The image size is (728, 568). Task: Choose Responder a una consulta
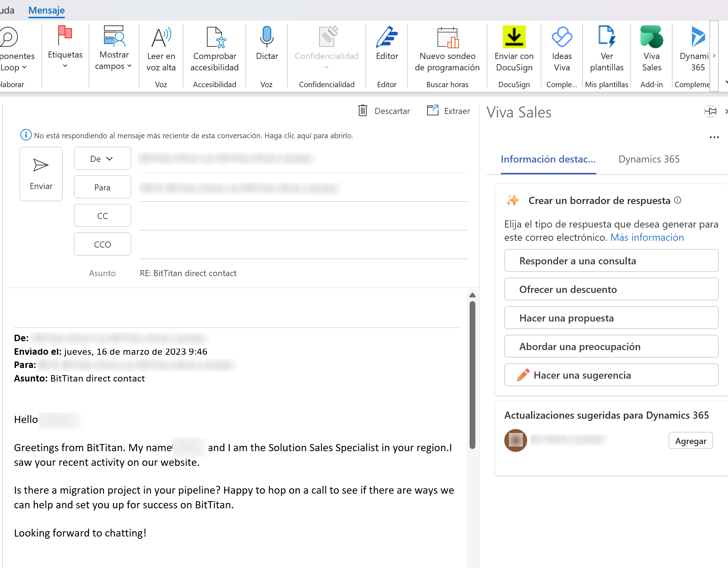point(611,261)
